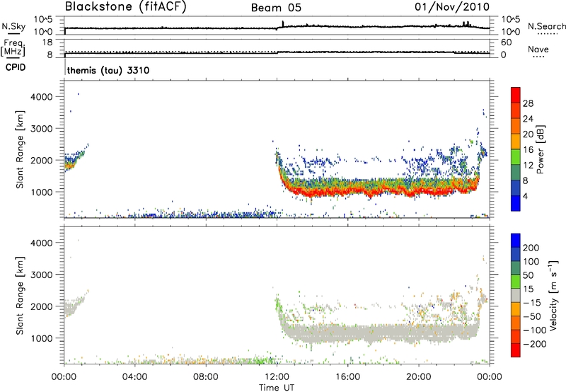The width and height of the screenshot is (566, 392).
Task: Click the "Slant Range [km]" label of power panel
Action: [x=20, y=149]
